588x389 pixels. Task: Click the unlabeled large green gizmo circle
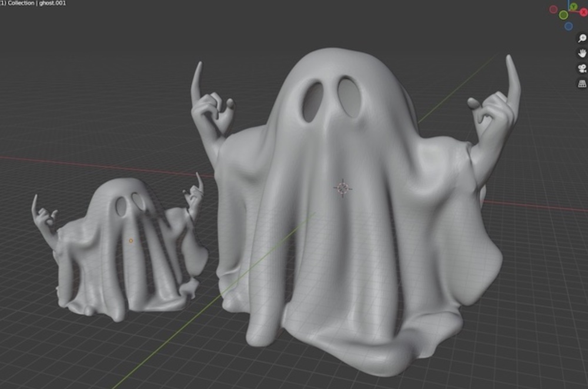coord(563,15)
